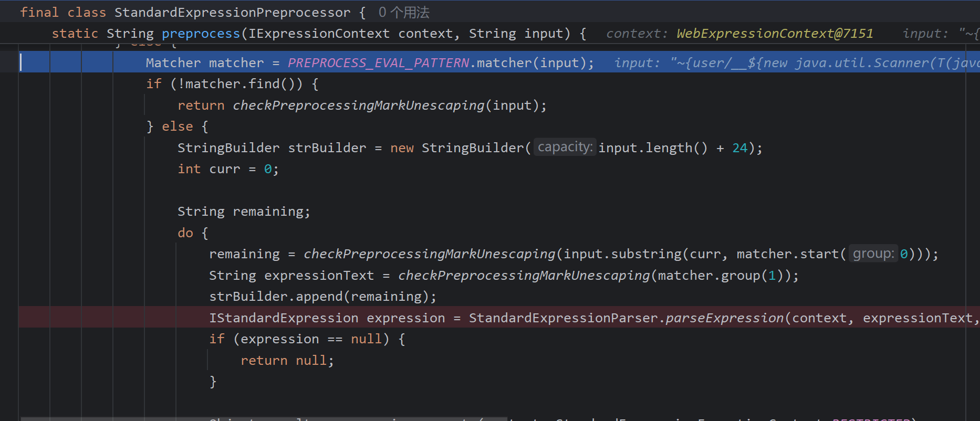Click the "Matcher matcher" declaration on the highlighted line
This screenshot has width=980, height=421.
pos(205,63)
